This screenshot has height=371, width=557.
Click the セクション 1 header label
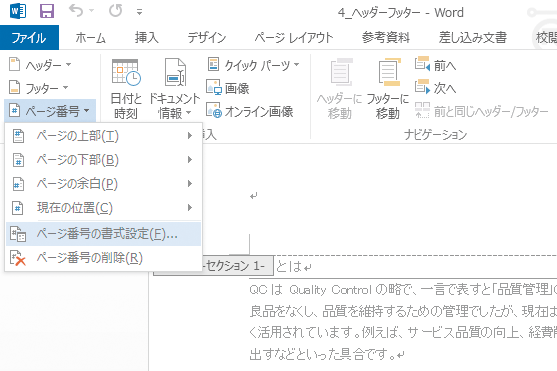pos(235,265)
